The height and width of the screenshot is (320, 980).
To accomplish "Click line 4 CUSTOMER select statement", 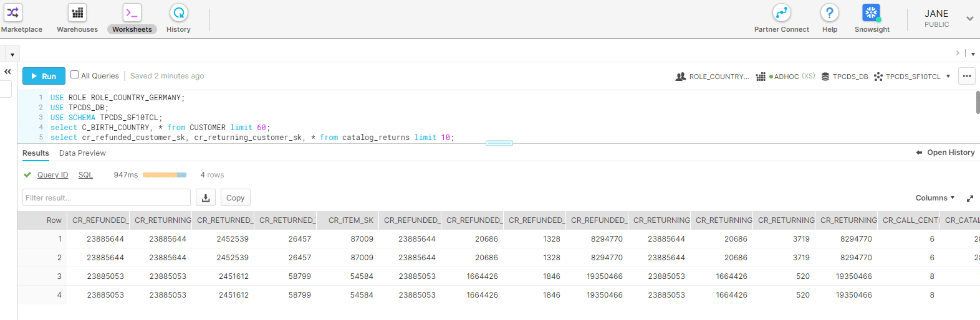I will [x=160, y=128].
